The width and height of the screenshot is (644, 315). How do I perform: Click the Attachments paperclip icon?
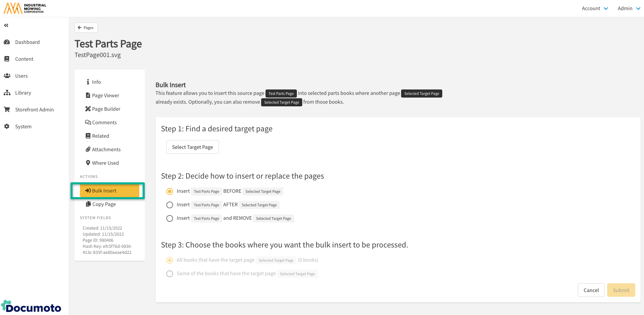click(88, 149)
